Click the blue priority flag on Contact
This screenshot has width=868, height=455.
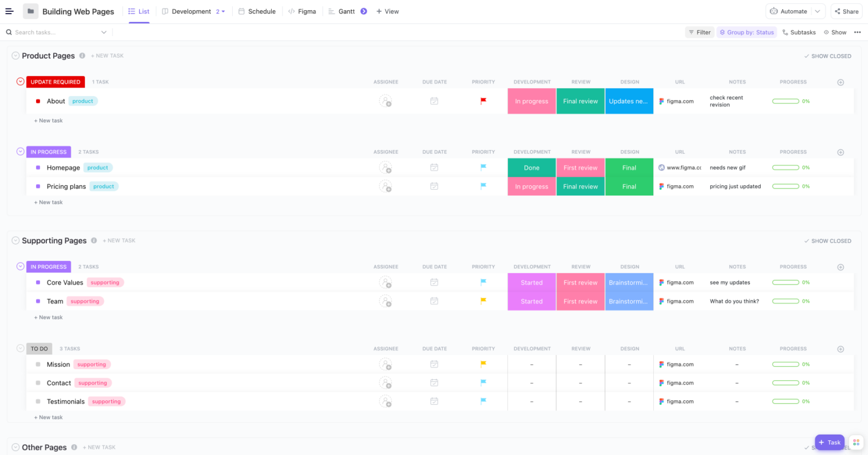coord(483,382)
